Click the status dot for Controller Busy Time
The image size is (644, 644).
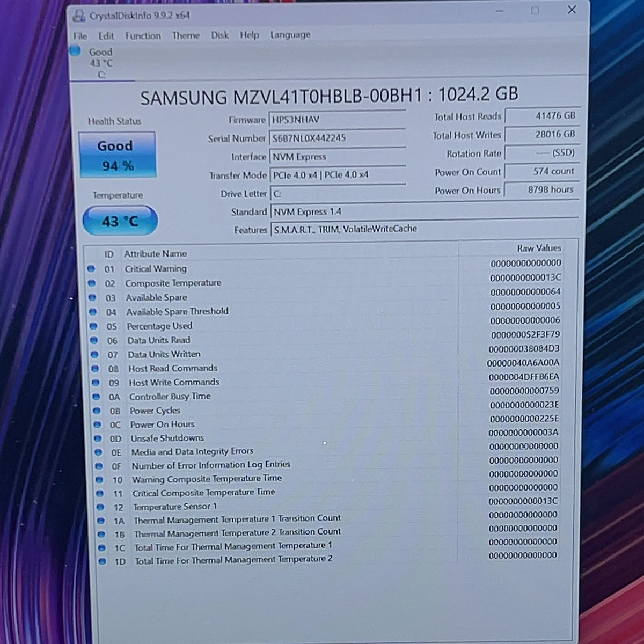pos(96,397)
